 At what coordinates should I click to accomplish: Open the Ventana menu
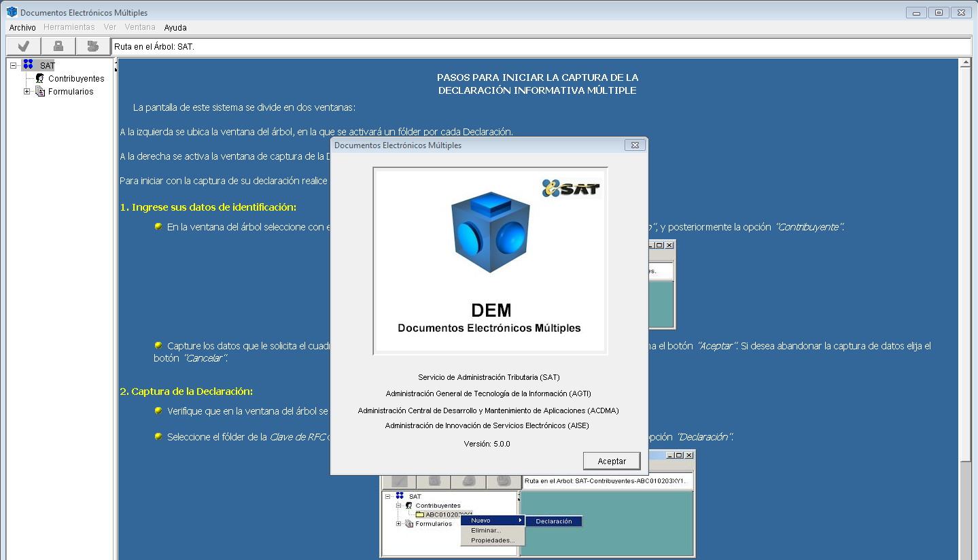point(140,28)
